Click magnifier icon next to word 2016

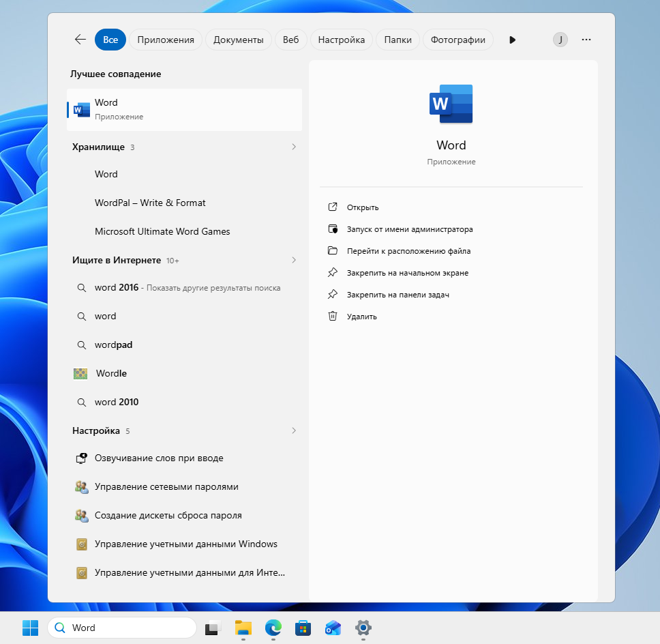coord(82,288)
